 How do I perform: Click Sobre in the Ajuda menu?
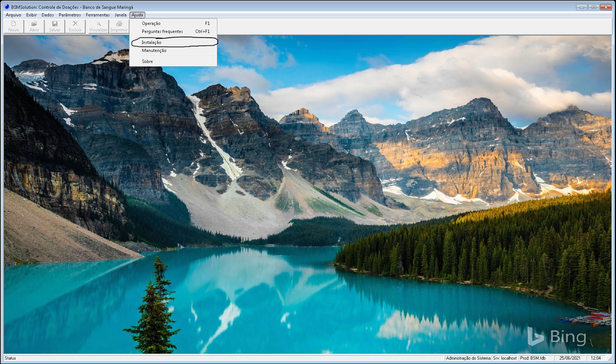(x=147, y=61)
